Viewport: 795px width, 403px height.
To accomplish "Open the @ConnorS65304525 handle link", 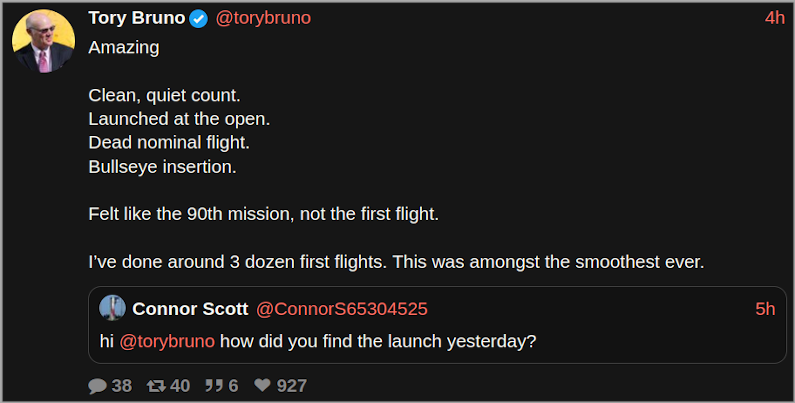I will (342, 309).
